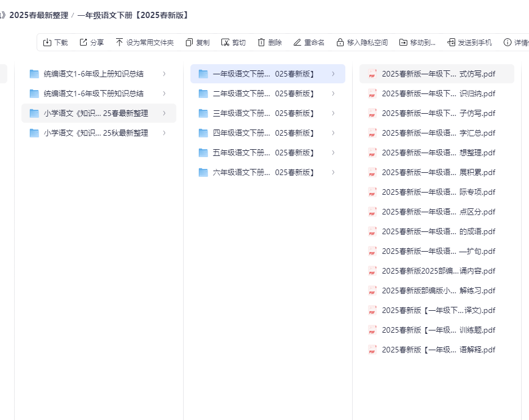Click the lock icon for private space
Viewport: 529px width, 420px height.
click(x=340, y=43)
